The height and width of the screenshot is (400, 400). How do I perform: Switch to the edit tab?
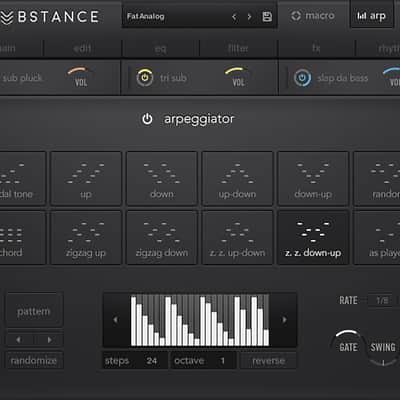(x=82, y=49)
